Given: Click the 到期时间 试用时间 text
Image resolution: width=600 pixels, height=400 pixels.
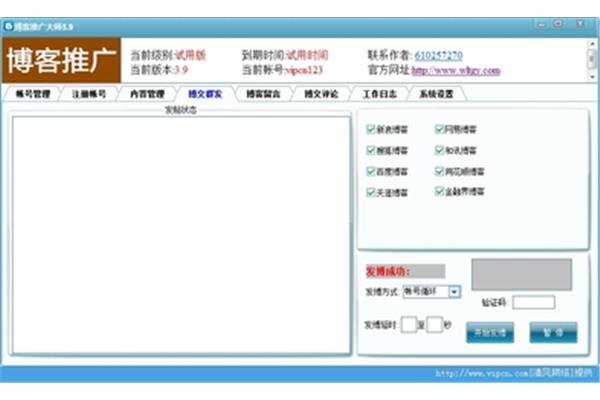Looking at the screenshot, I should pos(285,55).
